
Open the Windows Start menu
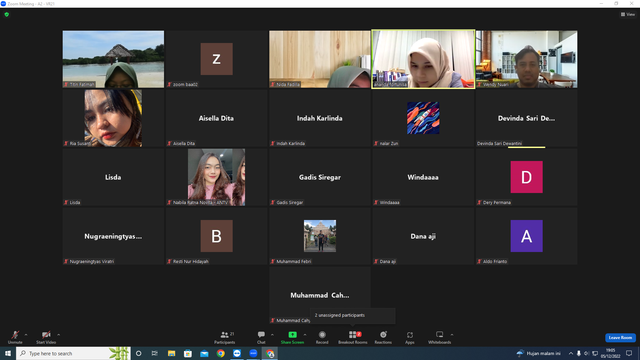pyautogui.click(x=8, y=353)
